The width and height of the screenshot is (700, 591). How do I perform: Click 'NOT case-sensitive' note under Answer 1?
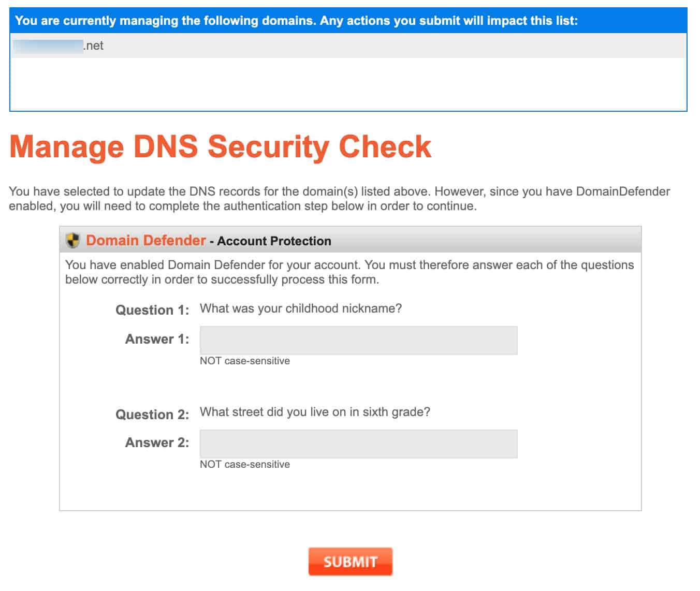(245, 361)
